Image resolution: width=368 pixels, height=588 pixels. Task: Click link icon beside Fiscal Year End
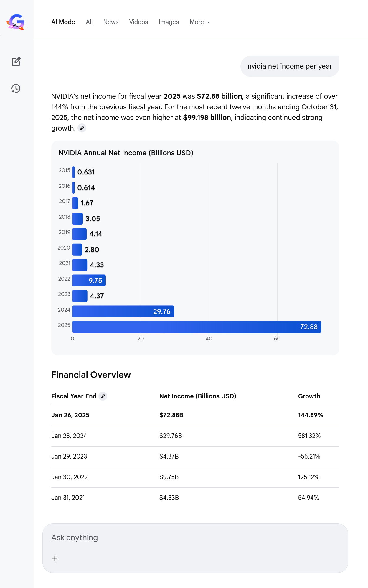point(103,396)
